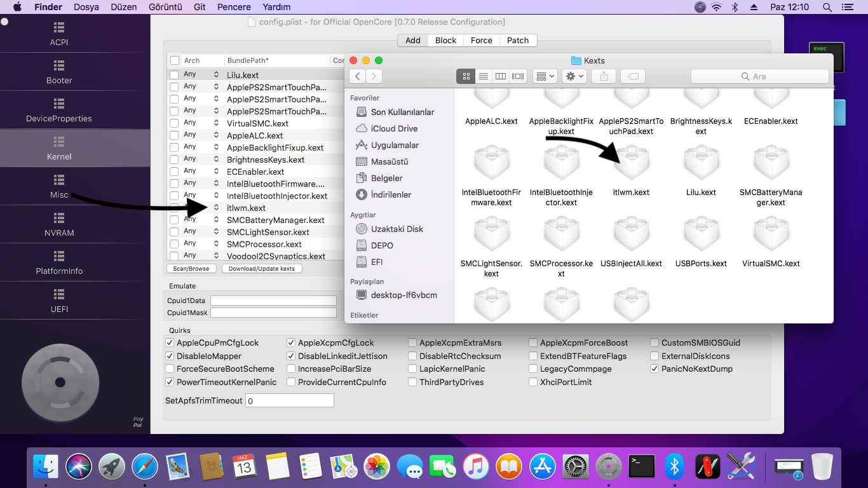This screenshot has width=868, height=488.
Task: Click the Finder share button
Action: click(x=604, y=76)
